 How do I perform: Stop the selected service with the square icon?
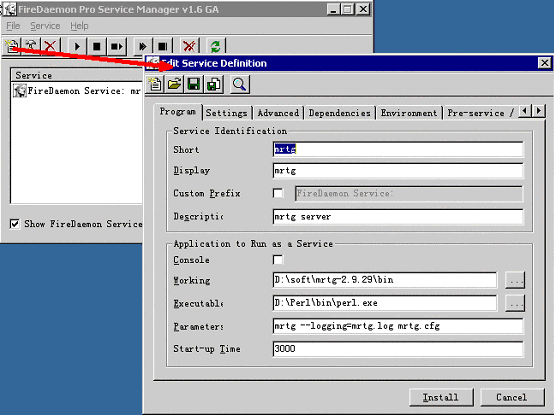click(96, 46)
